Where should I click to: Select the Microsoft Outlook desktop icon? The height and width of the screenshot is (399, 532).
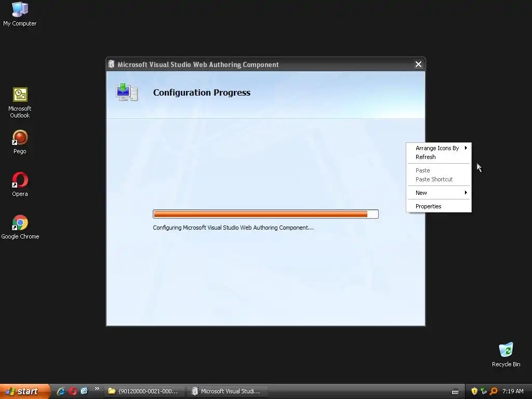(x=20, y=102)
